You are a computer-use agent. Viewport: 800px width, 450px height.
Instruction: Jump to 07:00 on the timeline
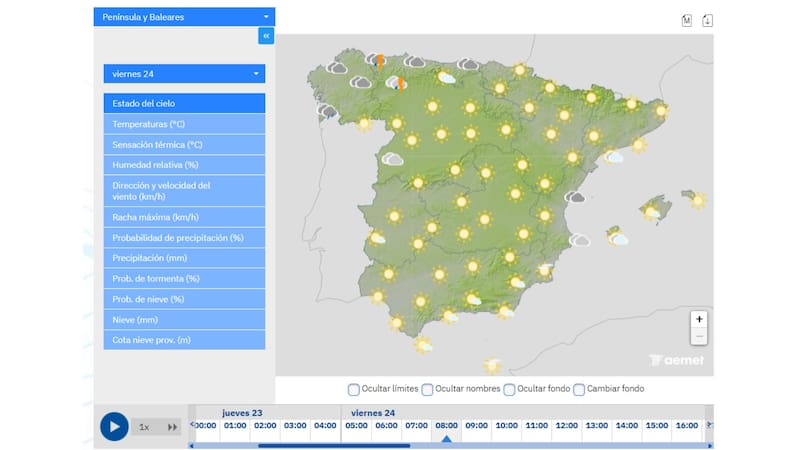tap(416, 426)
